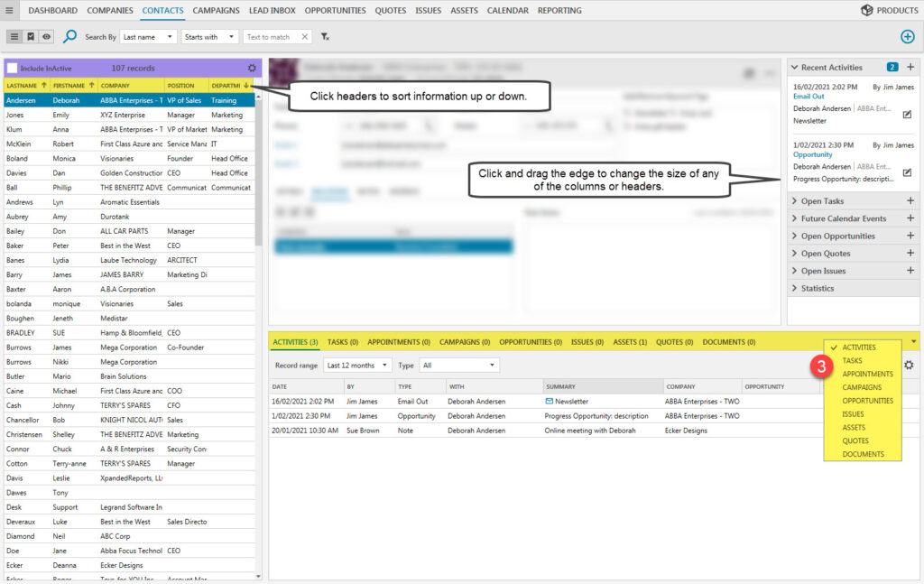Open the Record range Last 12 months dropdown
Viewport: 924px width, 584px height.
(358, 366)
